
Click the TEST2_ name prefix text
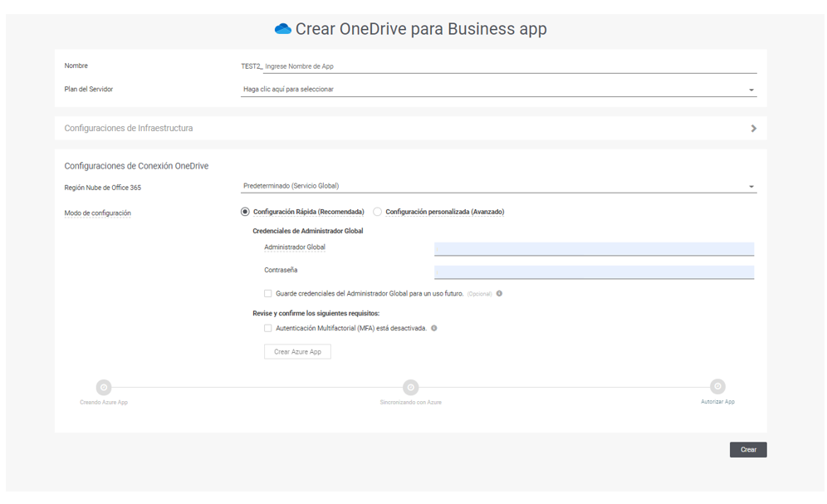[x=251, y=66]
